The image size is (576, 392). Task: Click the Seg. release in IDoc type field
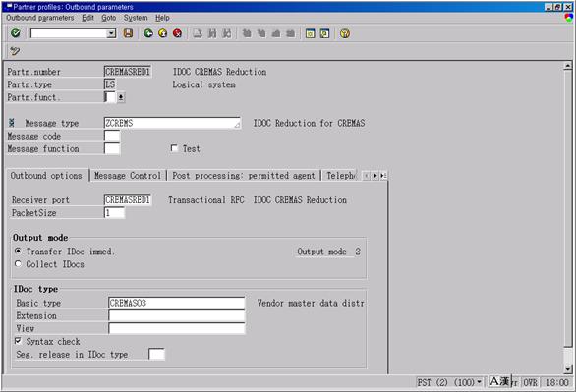tap(156, 355)
